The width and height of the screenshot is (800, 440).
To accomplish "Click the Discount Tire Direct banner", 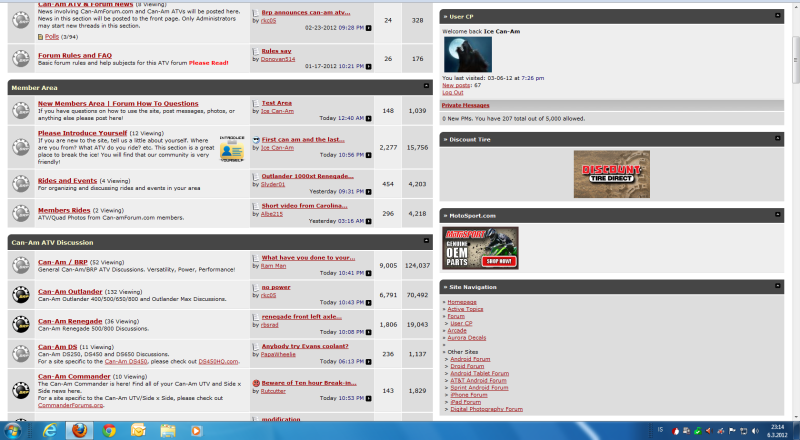I will click(612, 174).
